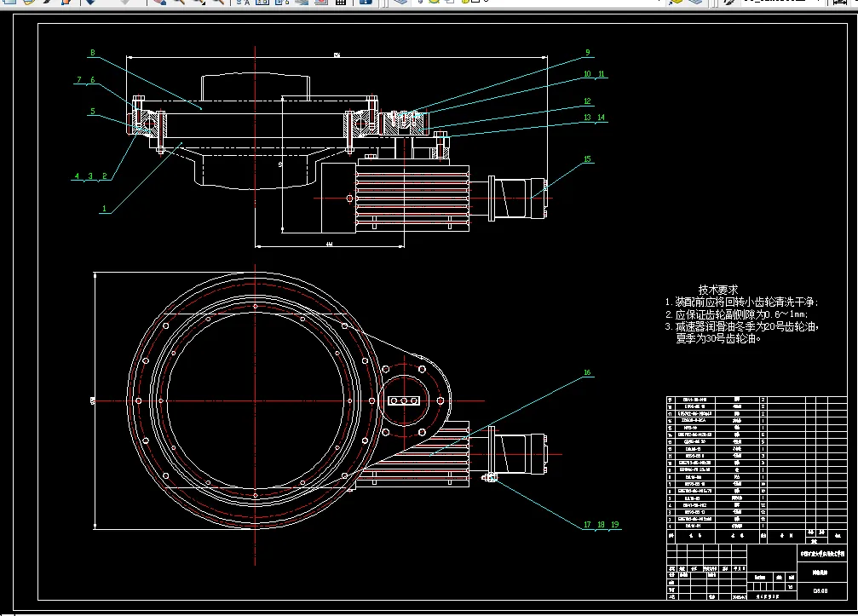
Task: Select note 3 减速器润滑油冬季为20号齿轮油
Action: pyautogui.click(x=742, y=326)
